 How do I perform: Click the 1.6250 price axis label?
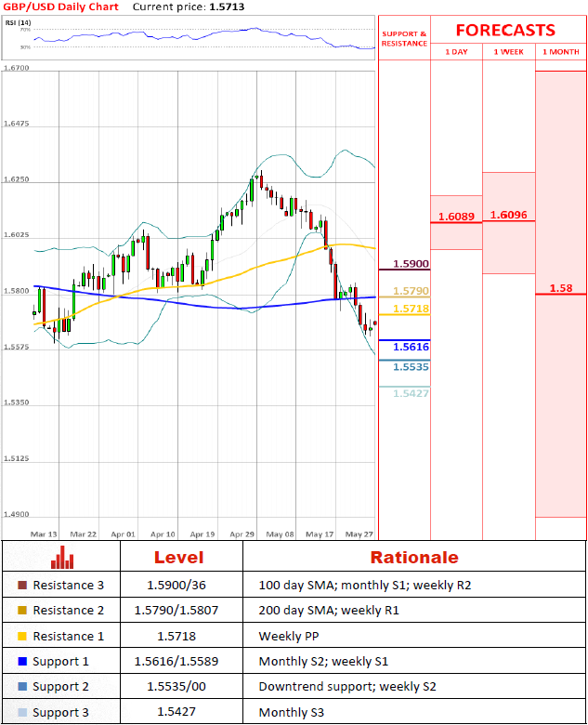[x=16, y=179]
